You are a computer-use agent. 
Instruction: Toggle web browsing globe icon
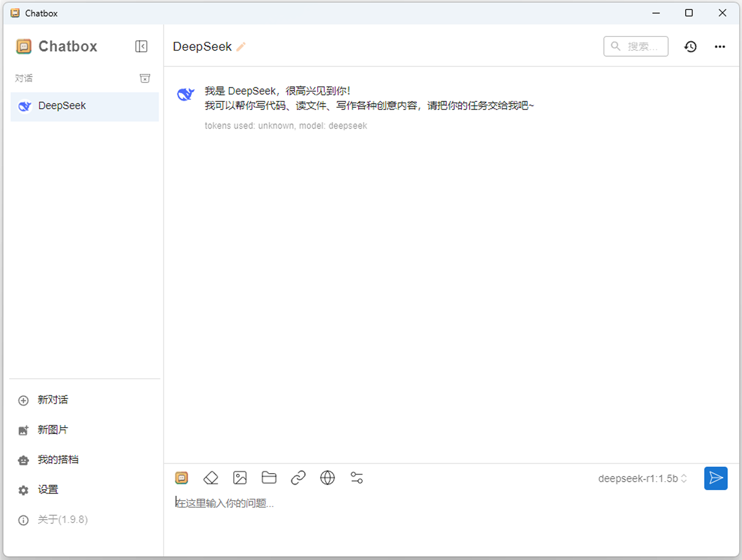click(x=328, y=478)
